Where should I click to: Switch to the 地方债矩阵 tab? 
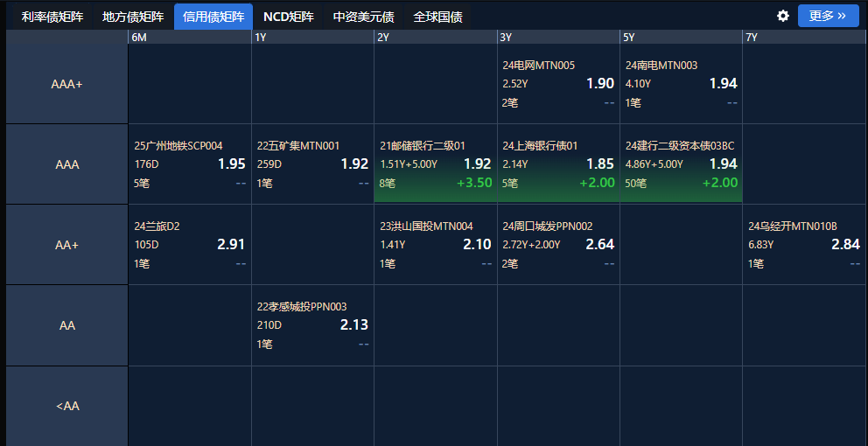[x=133, y=17]
